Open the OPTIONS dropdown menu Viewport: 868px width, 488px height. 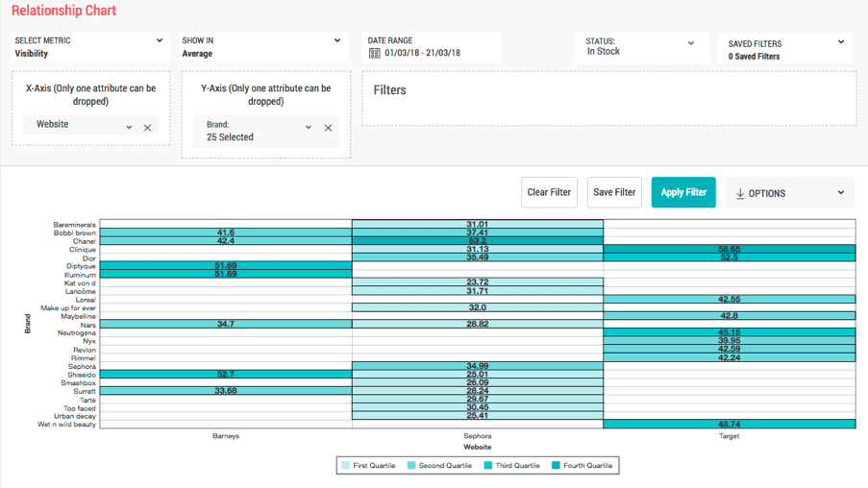[x=790, y=192]
